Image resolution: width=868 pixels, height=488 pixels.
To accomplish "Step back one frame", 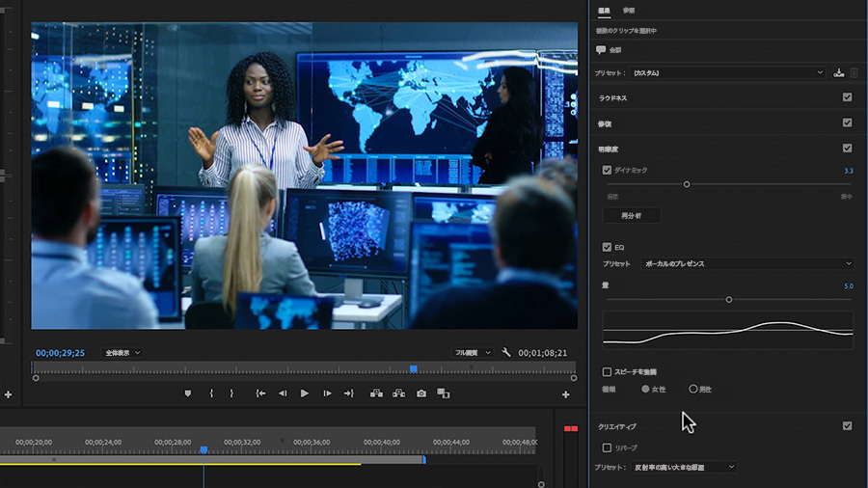I will click(283, 393).
